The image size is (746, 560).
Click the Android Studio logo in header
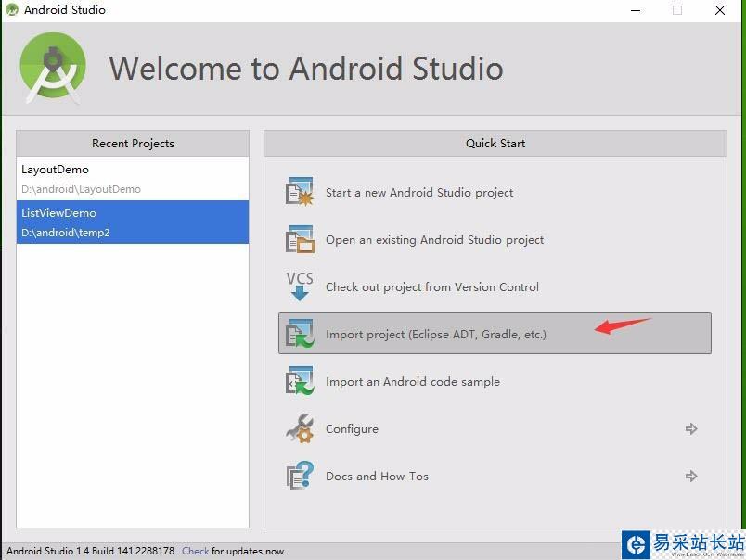tap(53, 68)
